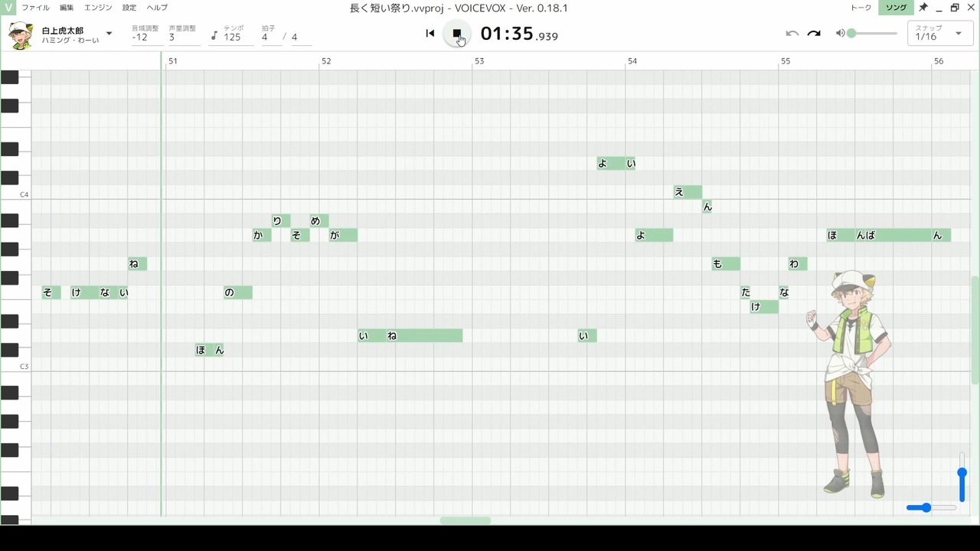Image resolution: width=980 pixels, height=551 pixels.
Task: Click the 音域調整 -12 field
Action: tap(145, 35)
